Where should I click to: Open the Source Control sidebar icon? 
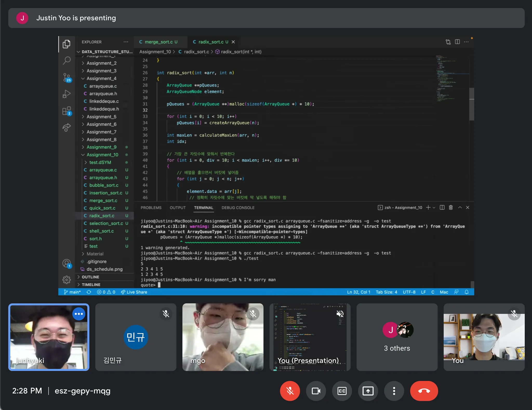pyautogui.click(x=67, y=77)
